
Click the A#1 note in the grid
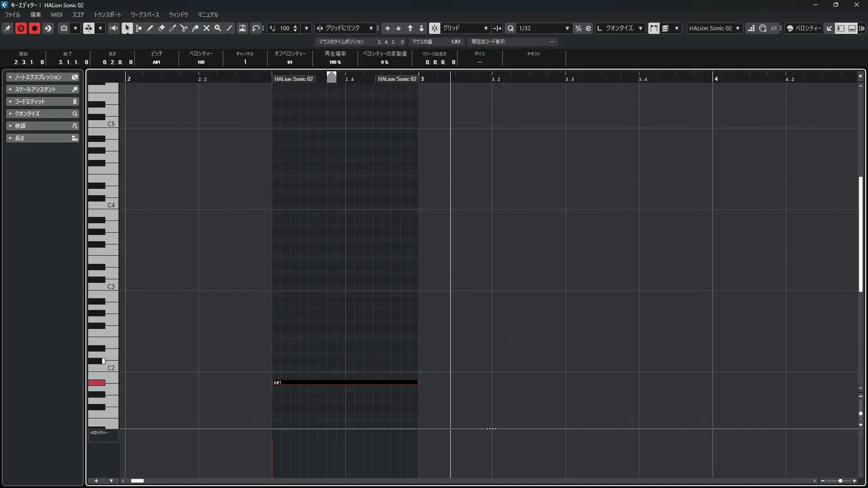point(345,382)
